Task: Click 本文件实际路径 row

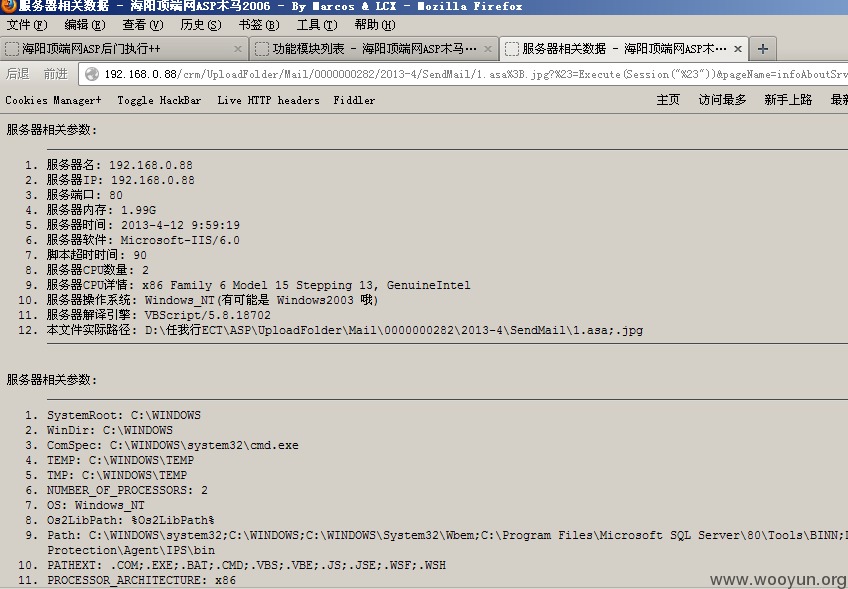Action: 344,330
